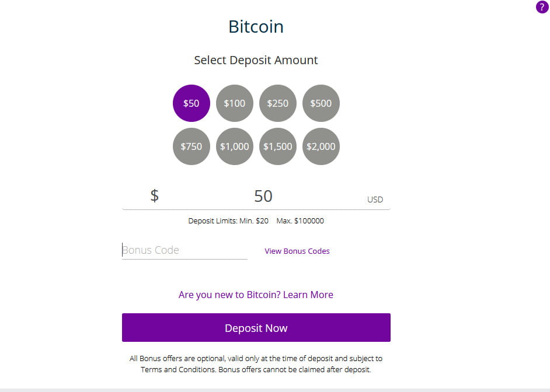This screenshot has height=392, width=550.
Task: Click the Select Deposit Amount heading
Action: click(x=256, y=60)
